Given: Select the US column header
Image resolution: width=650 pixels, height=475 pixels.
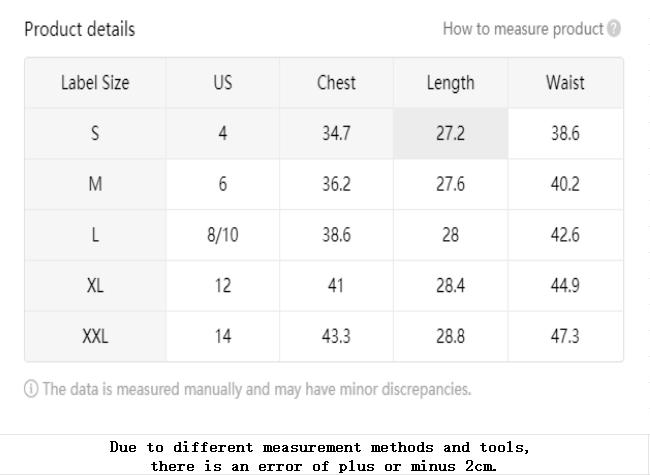Looking at the screenshot, I should pos(223,83).
